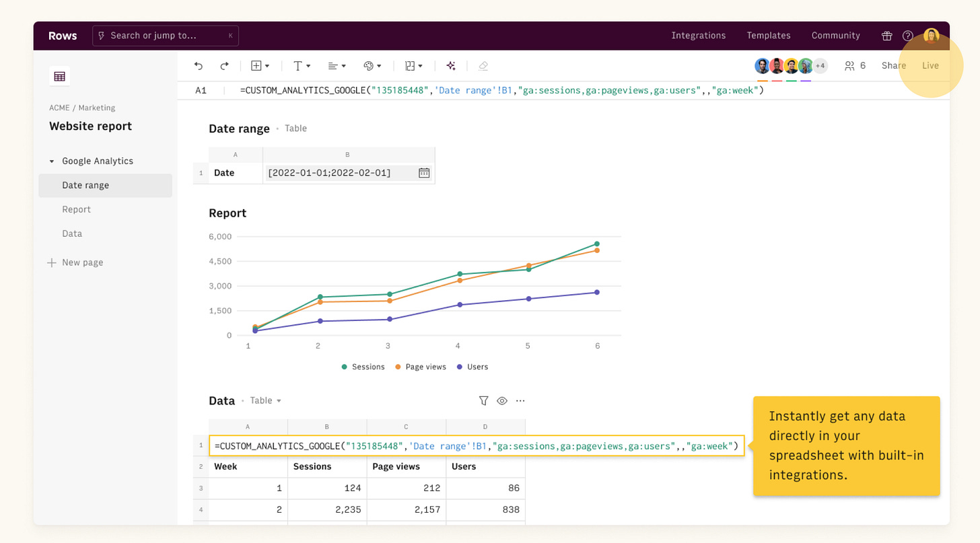This screenshot has width=980, height=543.
Task: Toggle the Users legend item
Action: click(473, 367)
